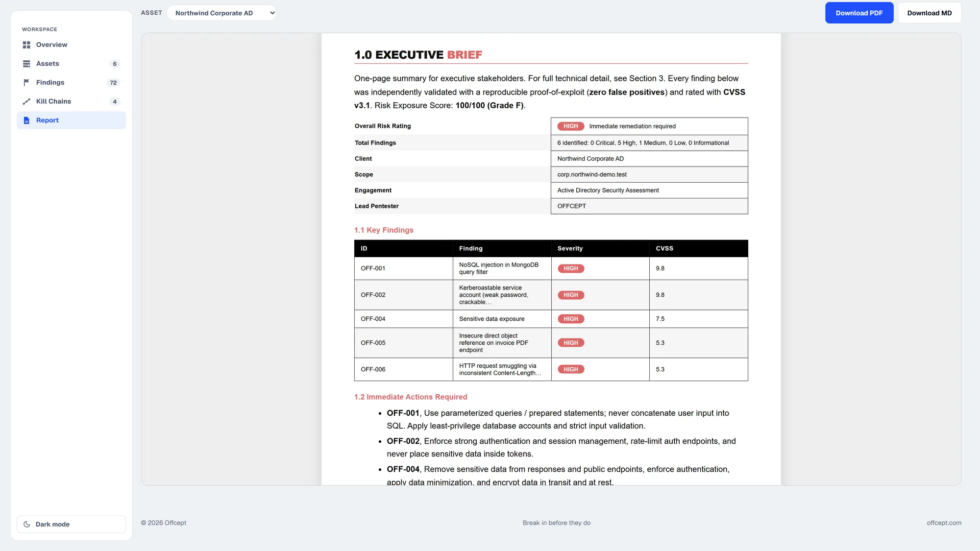980x551 pixels.
Task: Click the OFFCEPT lead pentester value
Action: click(571, 206)
